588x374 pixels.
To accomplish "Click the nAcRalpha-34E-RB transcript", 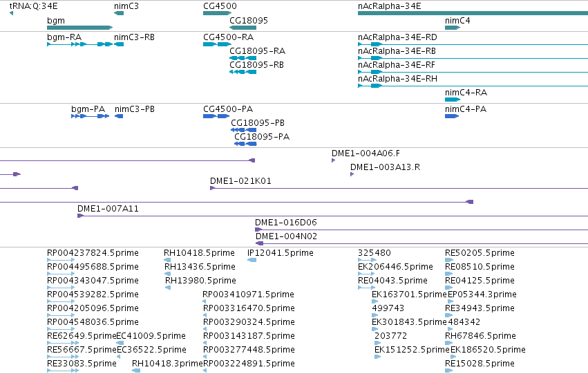I will (473, 58).
